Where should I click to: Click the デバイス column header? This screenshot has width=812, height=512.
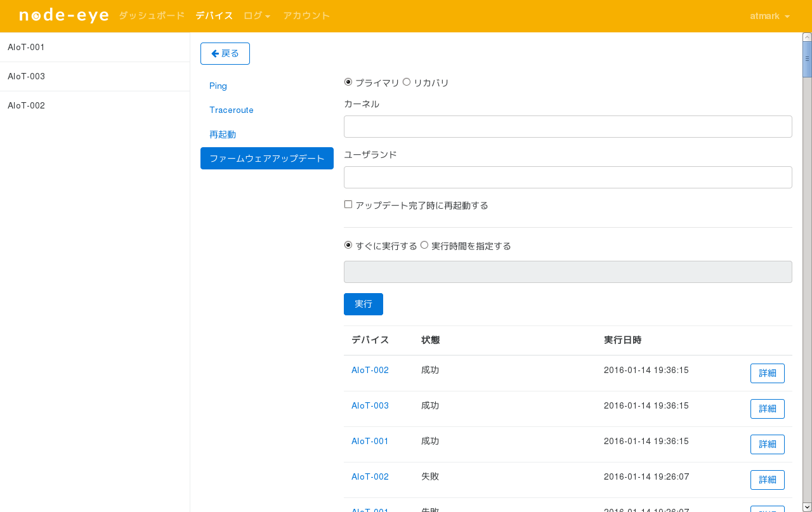coord(370,340)
